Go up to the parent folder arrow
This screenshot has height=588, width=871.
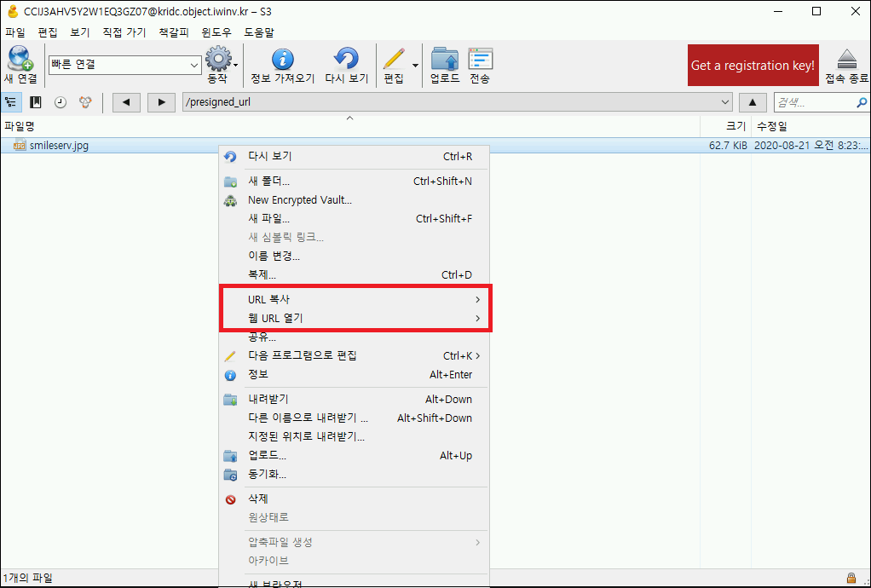pyautogui.click(x=753, y=102)
